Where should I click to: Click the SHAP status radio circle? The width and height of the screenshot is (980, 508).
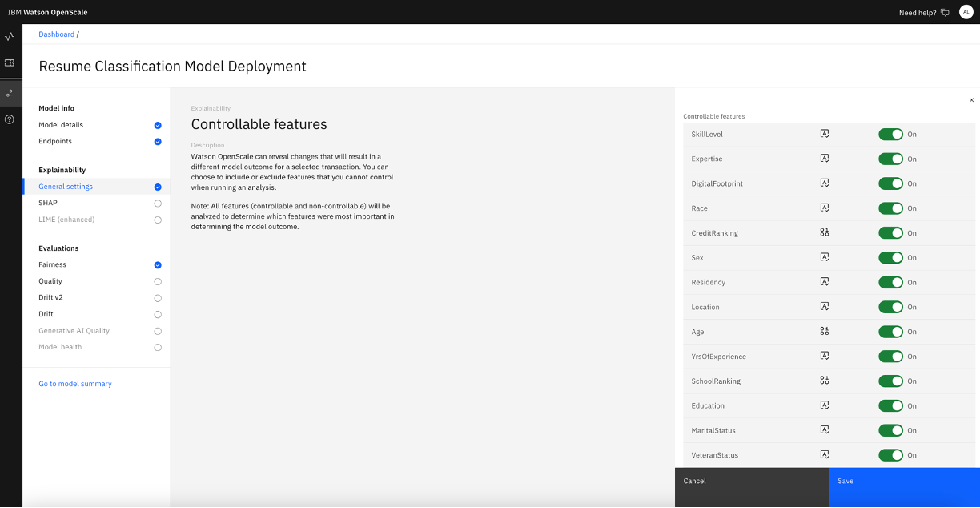click(x=158, y=204)
